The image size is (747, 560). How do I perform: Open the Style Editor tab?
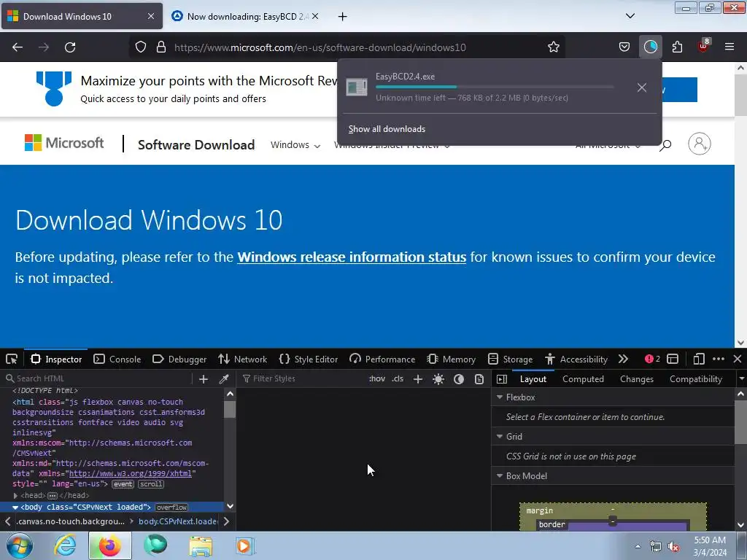coord(309,359)
